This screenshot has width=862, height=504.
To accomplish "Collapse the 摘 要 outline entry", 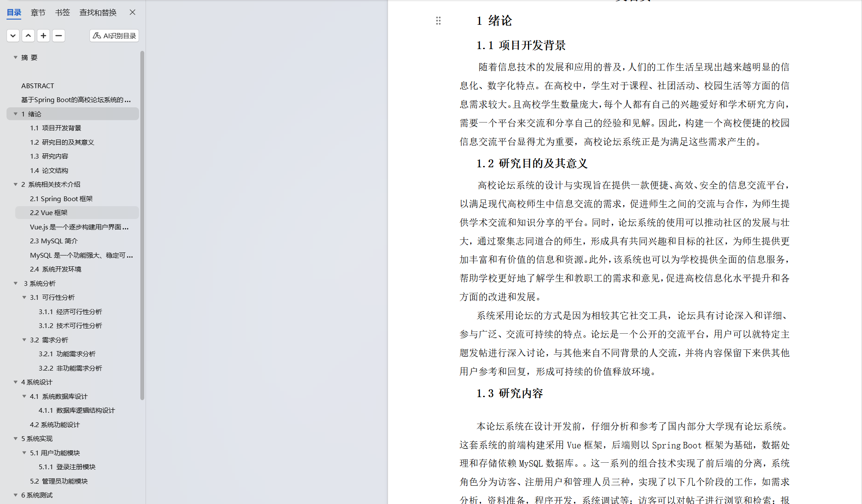I will 16,57.
